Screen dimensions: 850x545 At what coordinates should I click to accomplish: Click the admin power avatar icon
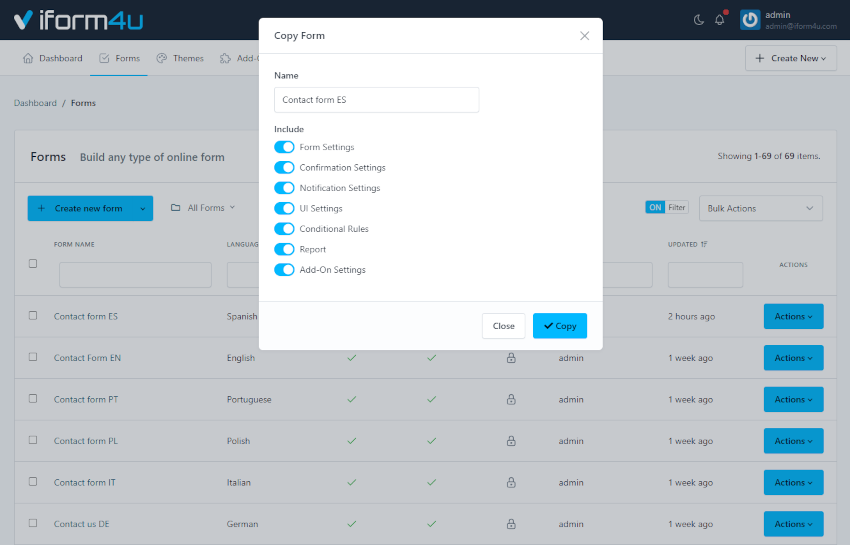pyautogui.click(x=750, y=20)
